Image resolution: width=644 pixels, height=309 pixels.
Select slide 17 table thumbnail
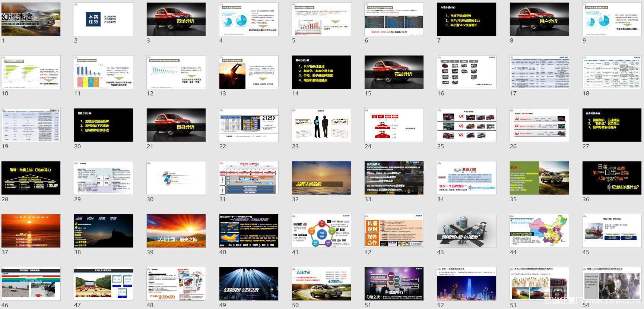pos(539,72)
